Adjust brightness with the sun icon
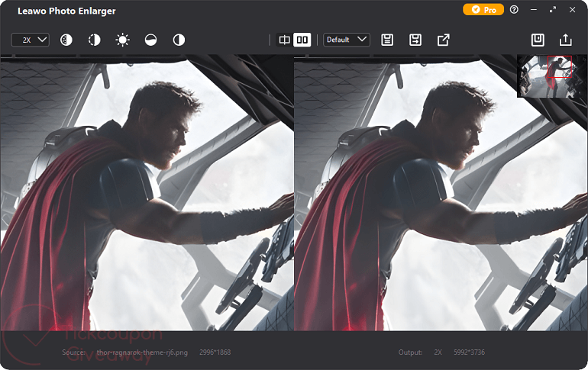Screen dimensions: 588x370 [x=123, y=40]
